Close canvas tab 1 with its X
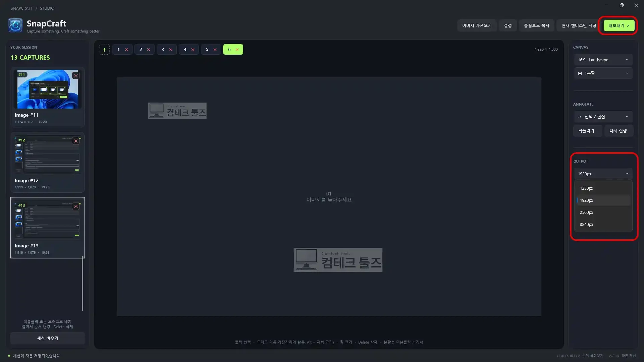This screenshot has width=644, height=362. 126,50
